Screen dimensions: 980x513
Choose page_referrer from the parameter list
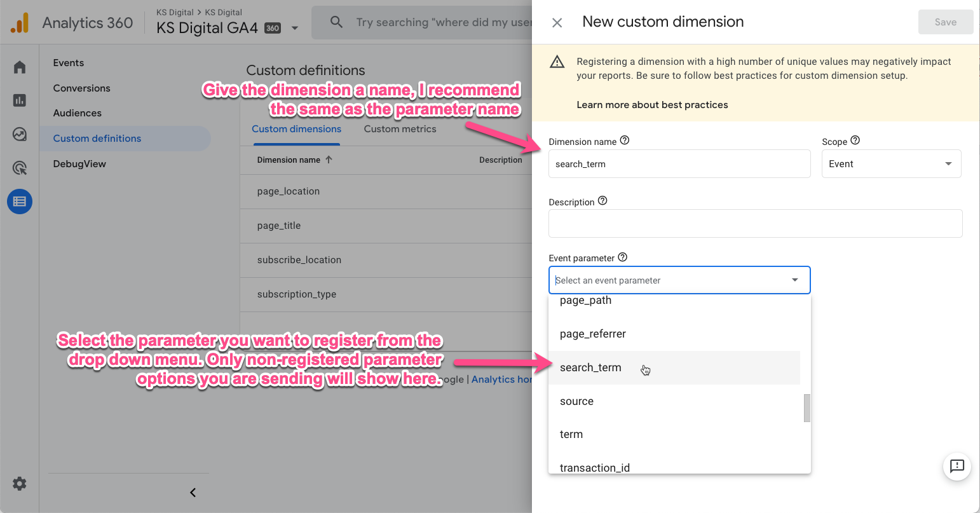pyautogui.click(x=674, y=334)
